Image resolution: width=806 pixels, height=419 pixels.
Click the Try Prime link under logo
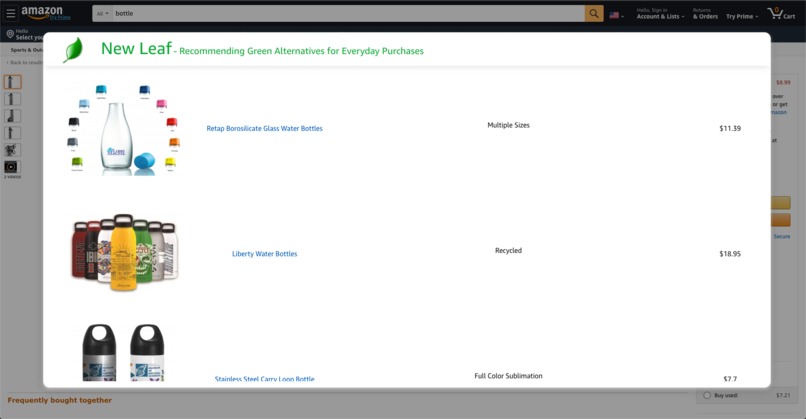click(60, 17)
